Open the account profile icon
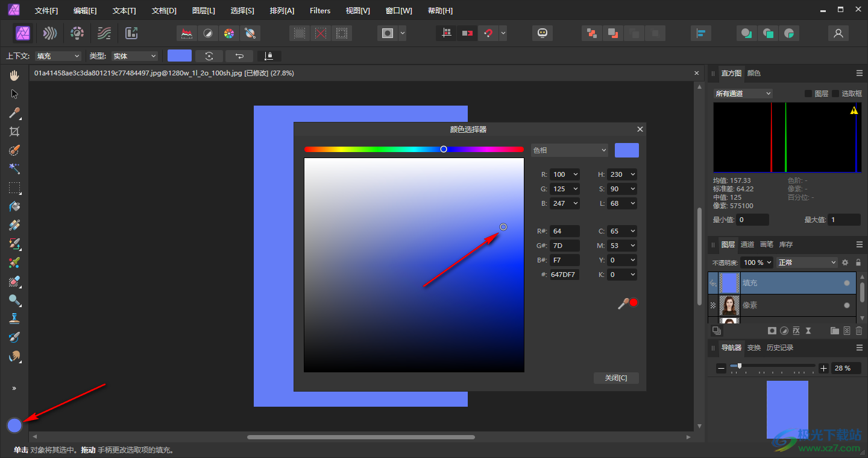Image resolution: width=868 pixels, height=458 pixels. pyautogui.click(x=838, y=33)
